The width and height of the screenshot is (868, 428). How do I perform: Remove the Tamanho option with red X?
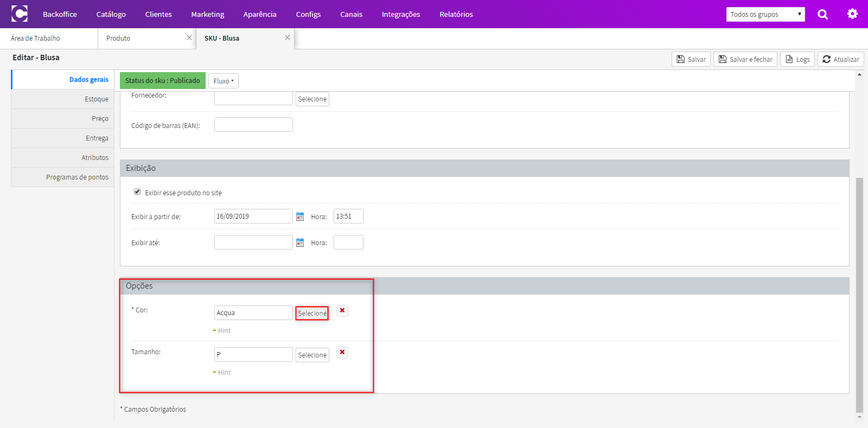(342, 353)
